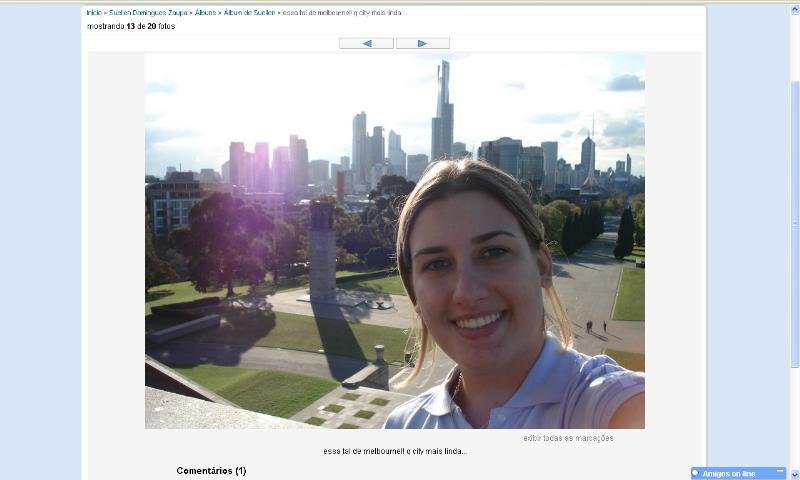The width and height of the screenshot is (800, 480).
Task: Go to previous photo with left arrow
Action: click(x=366, y=43)
